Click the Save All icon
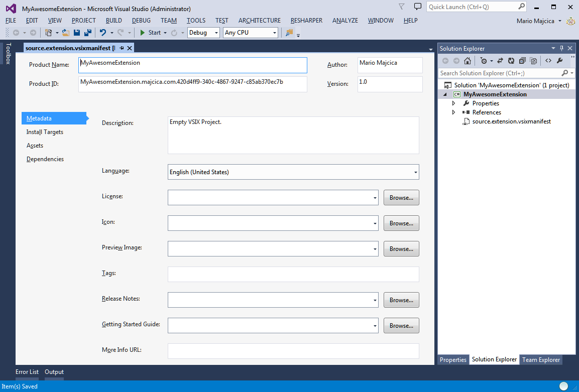Viewport: 579px width, 392px height. click(88, 33)
